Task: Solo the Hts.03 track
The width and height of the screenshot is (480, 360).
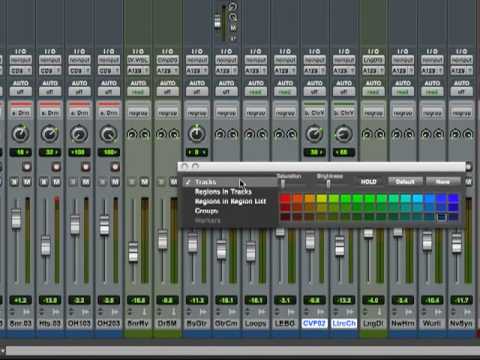Action: tap(44, 182)
